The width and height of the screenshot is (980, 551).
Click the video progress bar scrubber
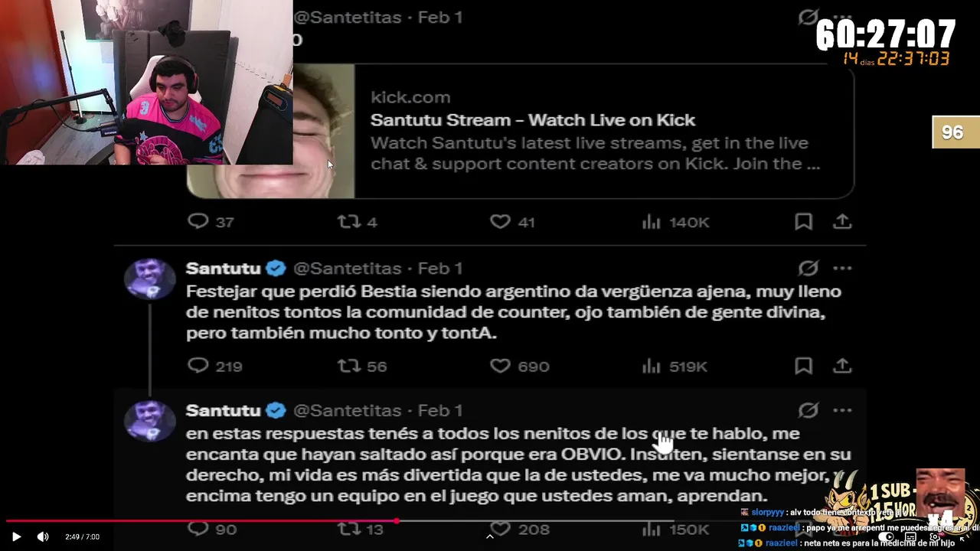pyautogui.click(x=397, y=521)
